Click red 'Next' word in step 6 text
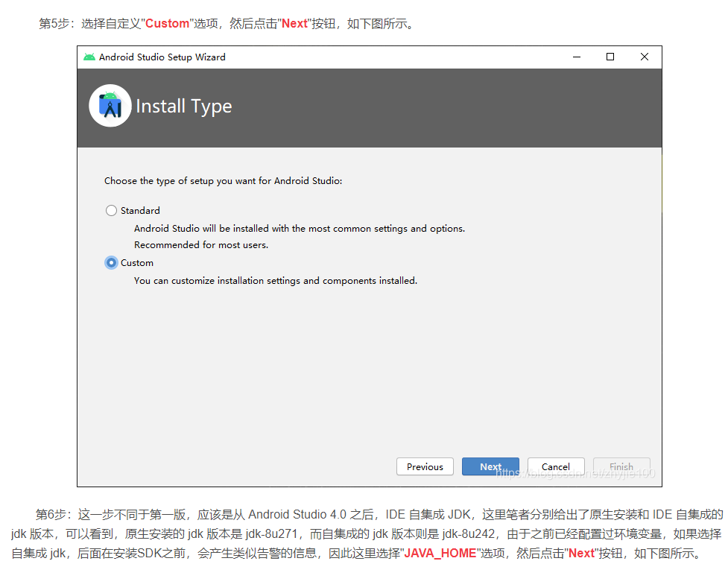Viewport: 728px width, 564px height. tap(582, 554)
